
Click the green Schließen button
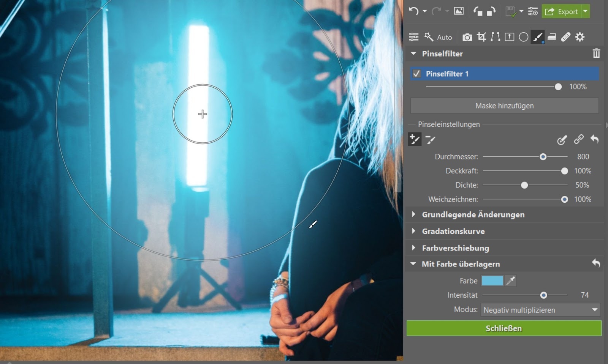point(504,328)
